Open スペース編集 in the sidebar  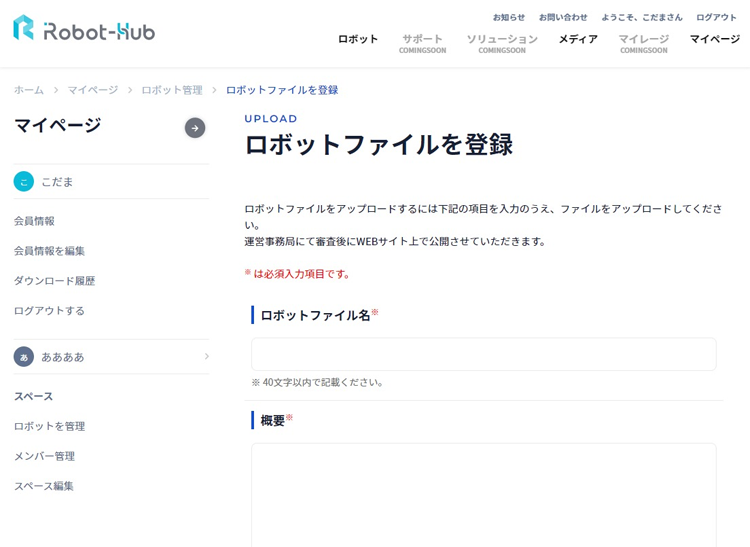pyautogui.click(x=44, y=486)
